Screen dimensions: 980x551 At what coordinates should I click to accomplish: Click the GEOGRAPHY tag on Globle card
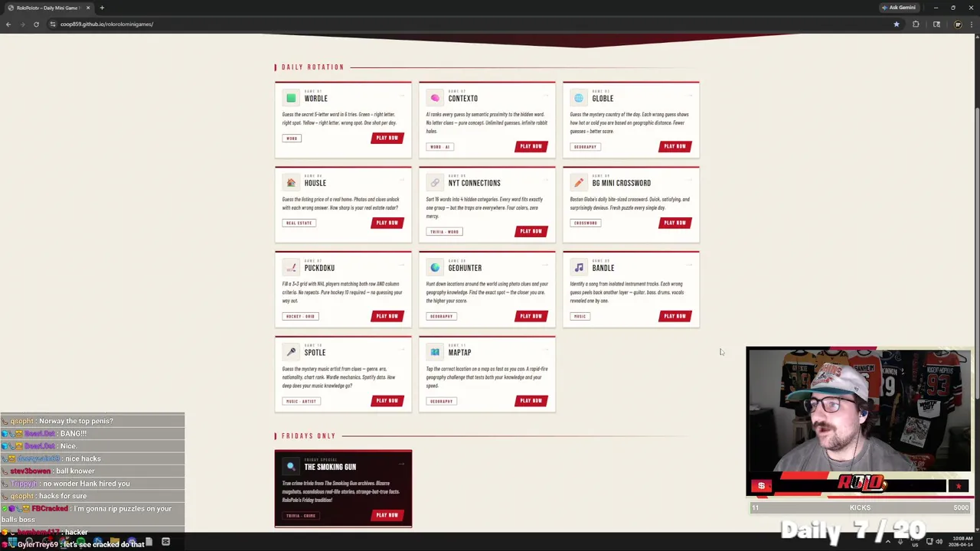click(x=585, y=147)
